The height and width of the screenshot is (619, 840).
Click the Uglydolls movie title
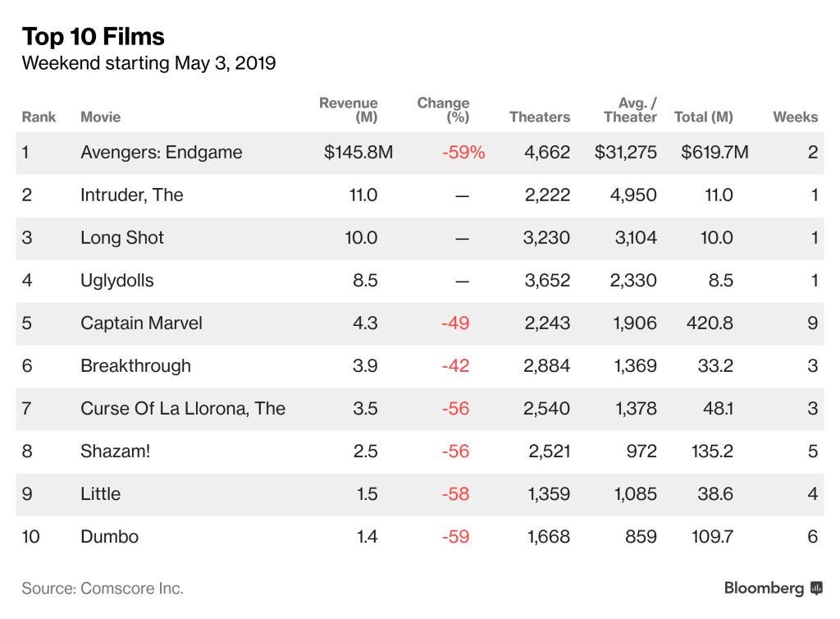(x=117, y=281)
